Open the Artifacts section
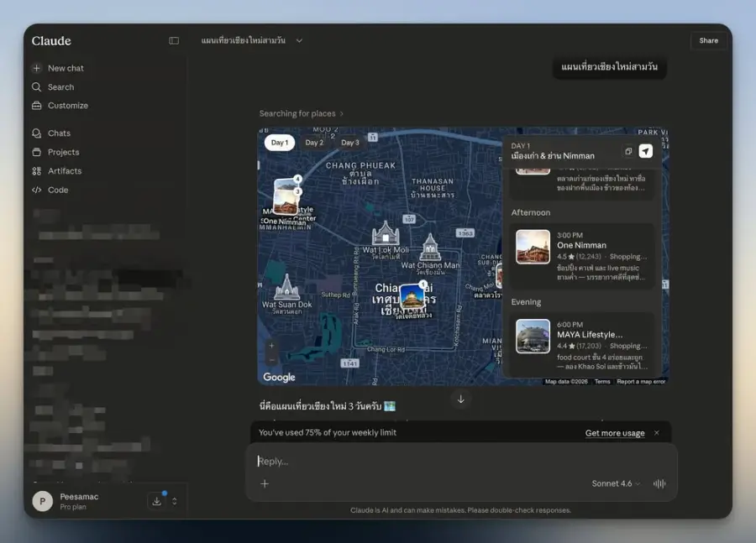This screenshot has height=543, width=756. pos(57,171)
